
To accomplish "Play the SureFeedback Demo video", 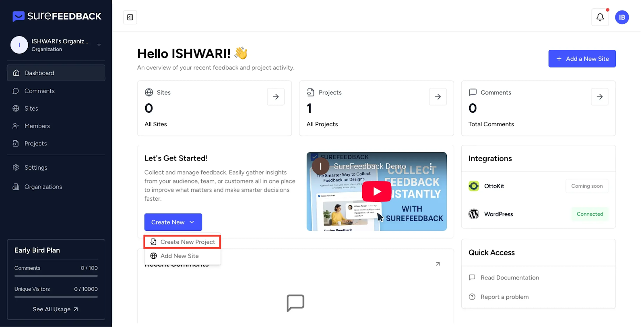I will click(376, 191).
